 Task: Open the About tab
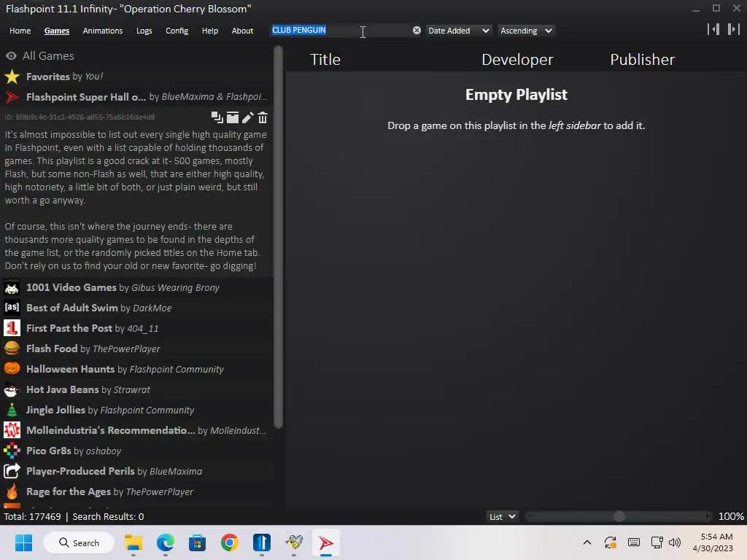pos(242,31)
